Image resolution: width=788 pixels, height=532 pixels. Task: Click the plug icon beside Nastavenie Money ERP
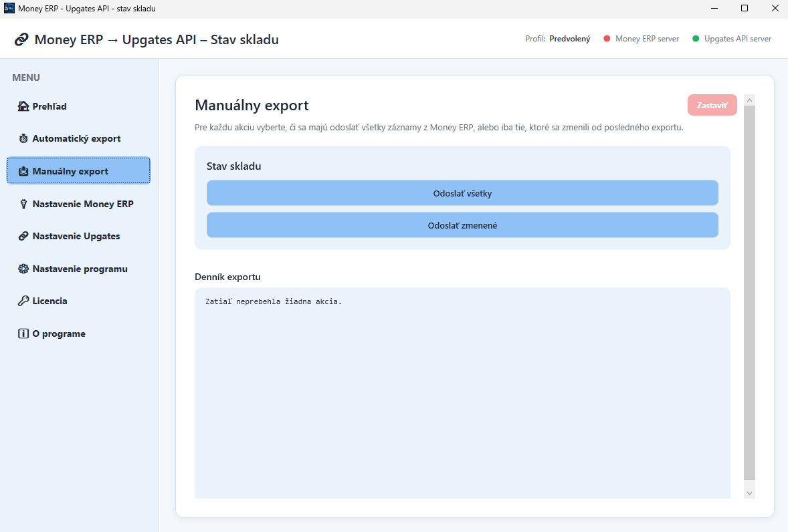23,204
